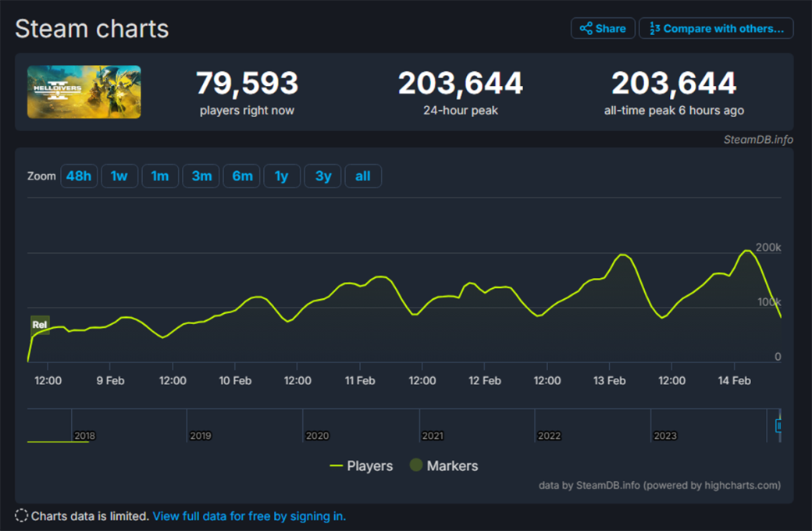The image size is (812, 531).
Task: Click 79,593 players right now figure
Action: pos(247,83)
